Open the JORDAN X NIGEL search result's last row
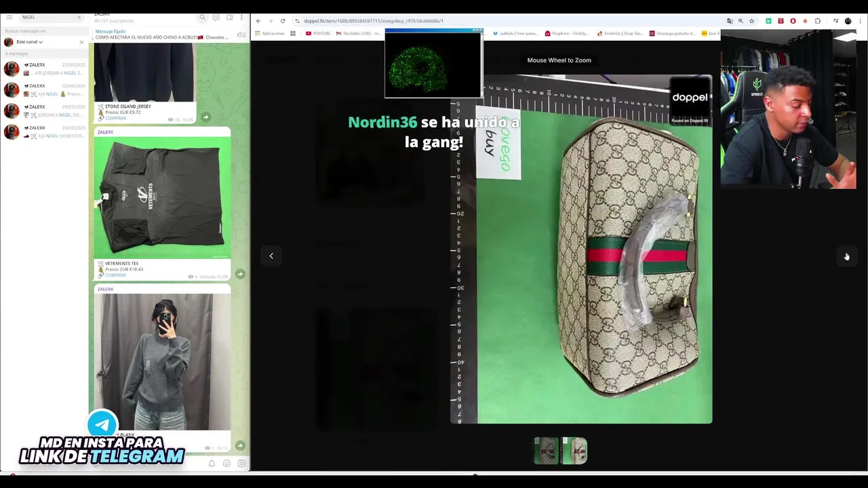 click(45, 132)
